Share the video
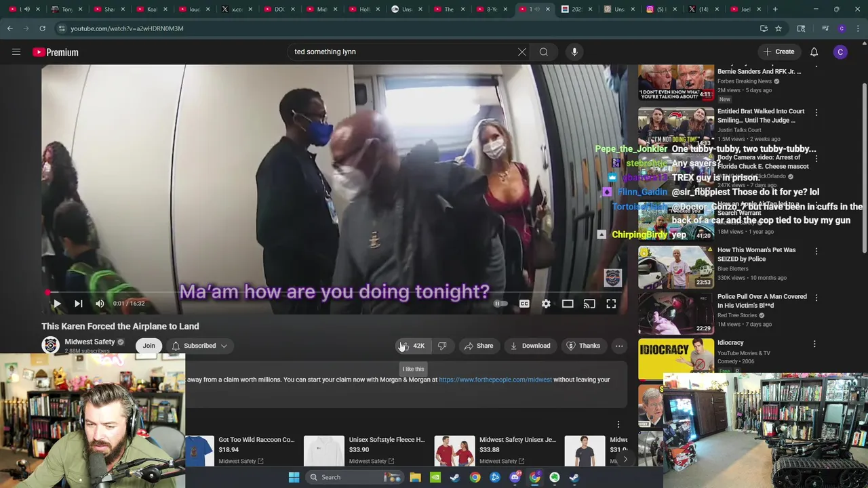Image resolution: width=868 pixels, height=488 pixels. tap(479, 346)
